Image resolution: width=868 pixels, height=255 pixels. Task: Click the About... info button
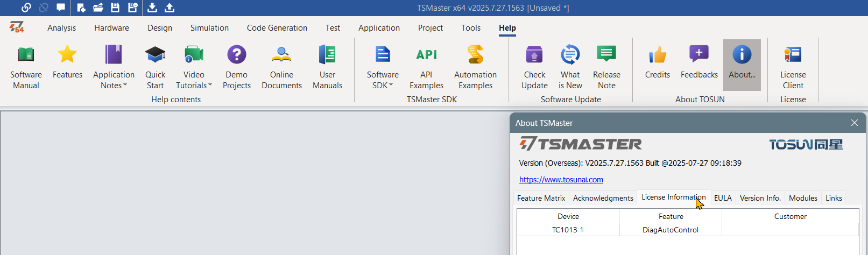pyautogui.click(x=742, y=65)
